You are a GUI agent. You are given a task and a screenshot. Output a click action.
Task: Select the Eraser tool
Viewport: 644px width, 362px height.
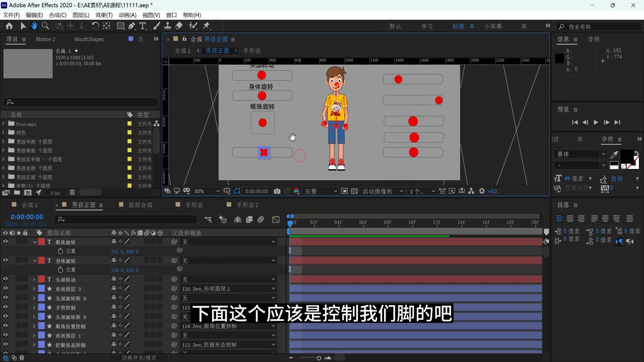pyautogui.click(x=179, y=26)
